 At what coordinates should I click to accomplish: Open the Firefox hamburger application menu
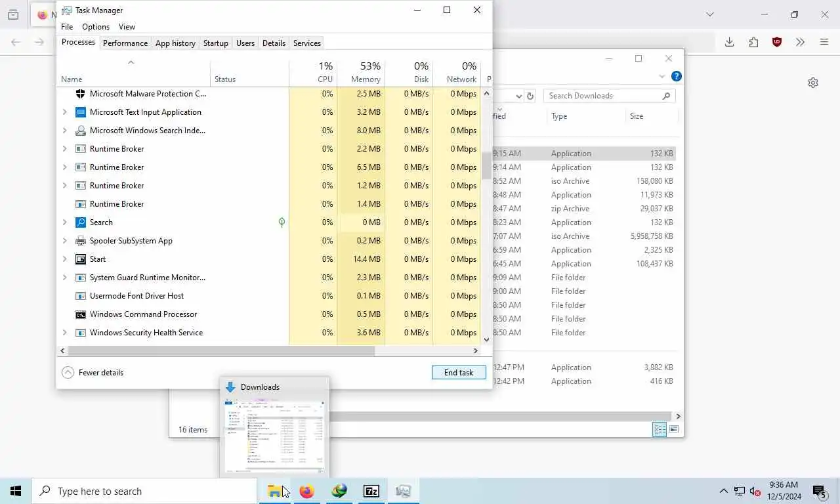click(x=824, y=42)
